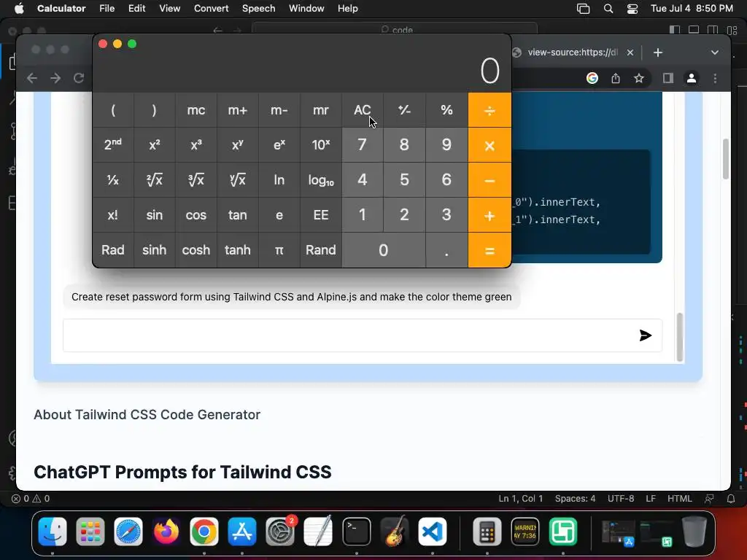Click the reciprocal 1/x key

[x=113, y=180]
